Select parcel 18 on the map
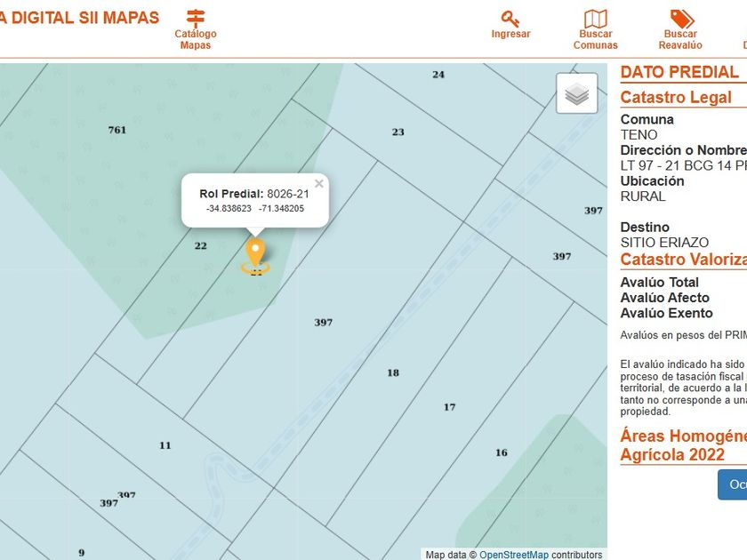Screen dimensions: 747x560 click(x=393, y=372)
